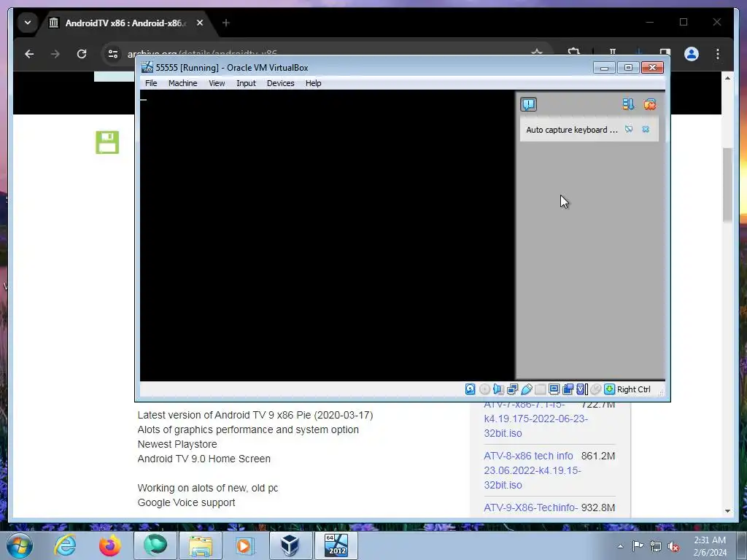
Task: Click the Chrome page scroll-down arrow
Action: pyautogui.click(x=727, y=511)
